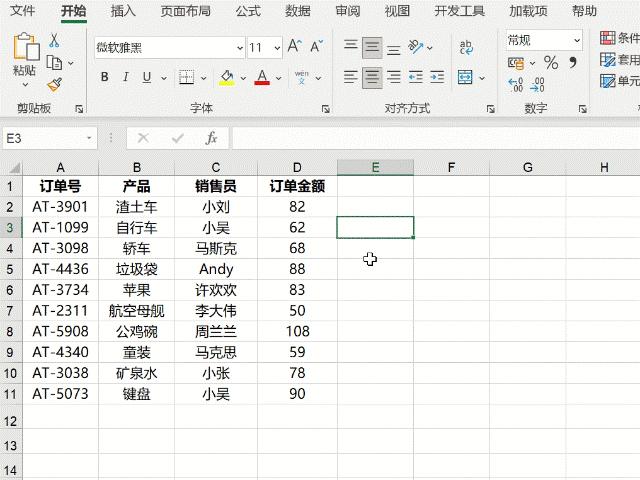Select the Format Painter brush

(x=54, y=84)
